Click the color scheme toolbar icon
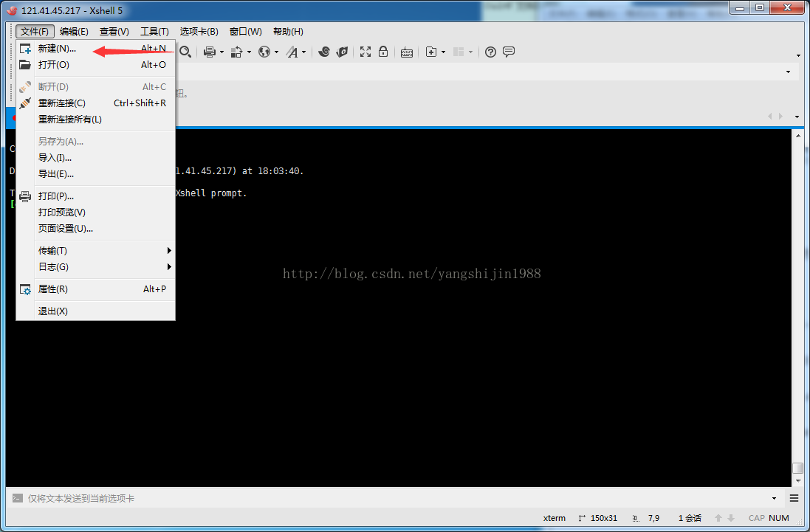 (x=236, y=52)
